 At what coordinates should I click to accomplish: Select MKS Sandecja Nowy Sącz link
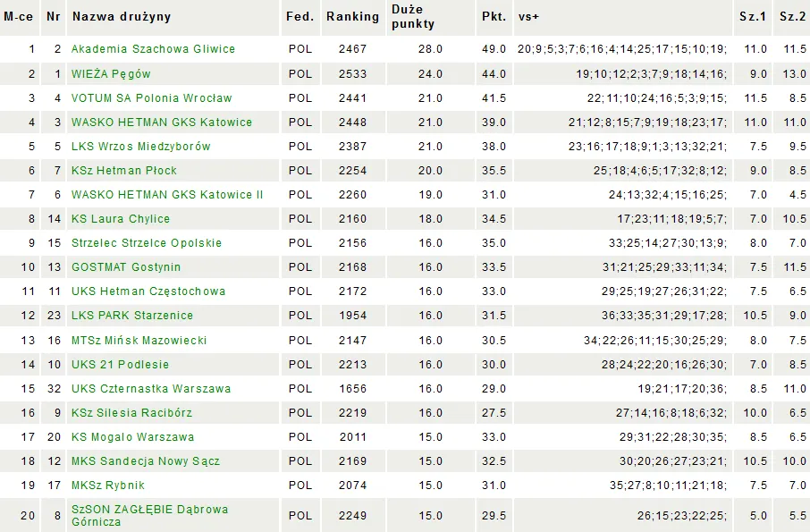click(x=146, y=461)
